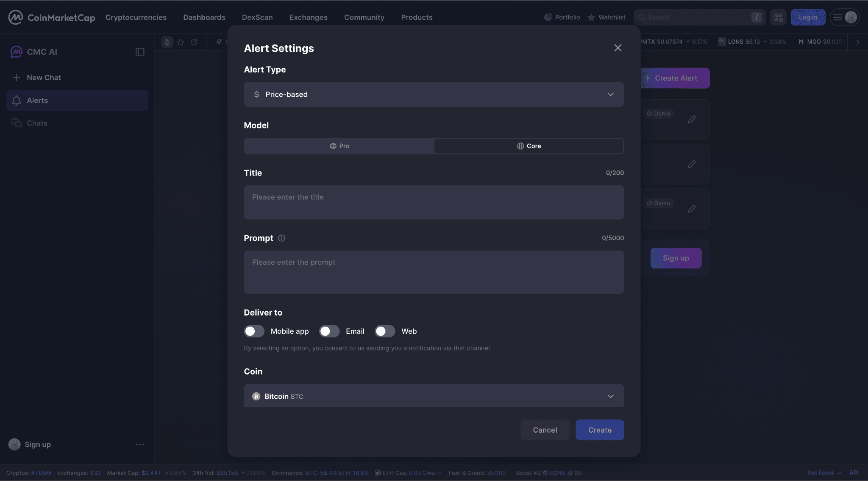The height and width of the screenshot is (481, 868).
Task: Click the New Chat plus icon
Action: pyautogui.click(x=17, y=78)
